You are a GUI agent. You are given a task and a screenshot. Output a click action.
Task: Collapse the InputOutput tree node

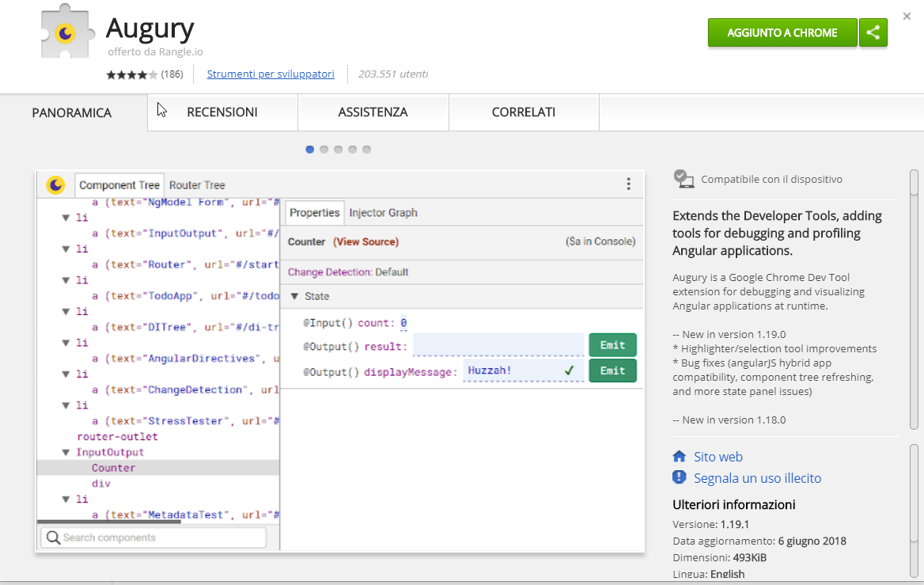[x=66, y=452]
